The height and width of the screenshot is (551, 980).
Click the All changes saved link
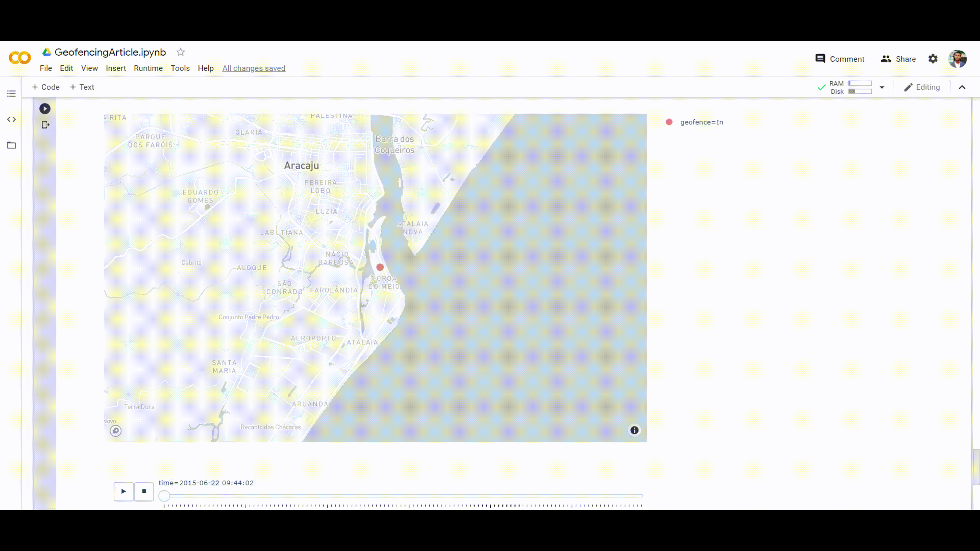point(254,68)
